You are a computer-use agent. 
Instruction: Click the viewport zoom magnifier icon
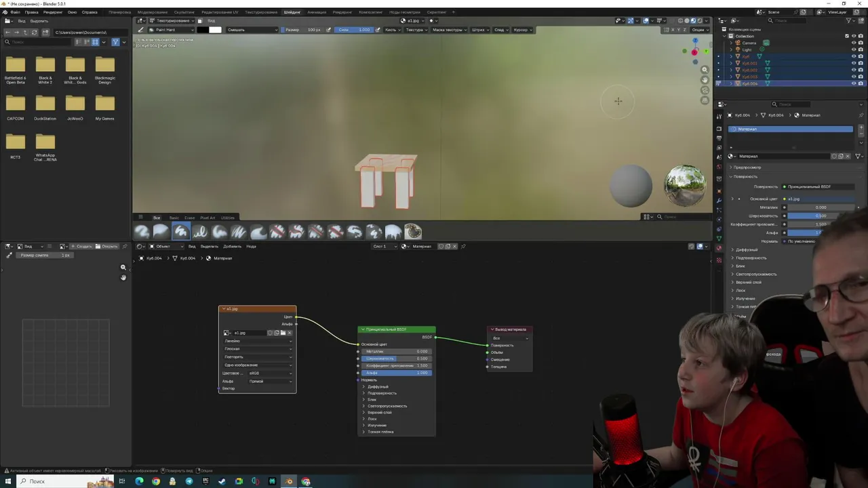coord(705,70)
